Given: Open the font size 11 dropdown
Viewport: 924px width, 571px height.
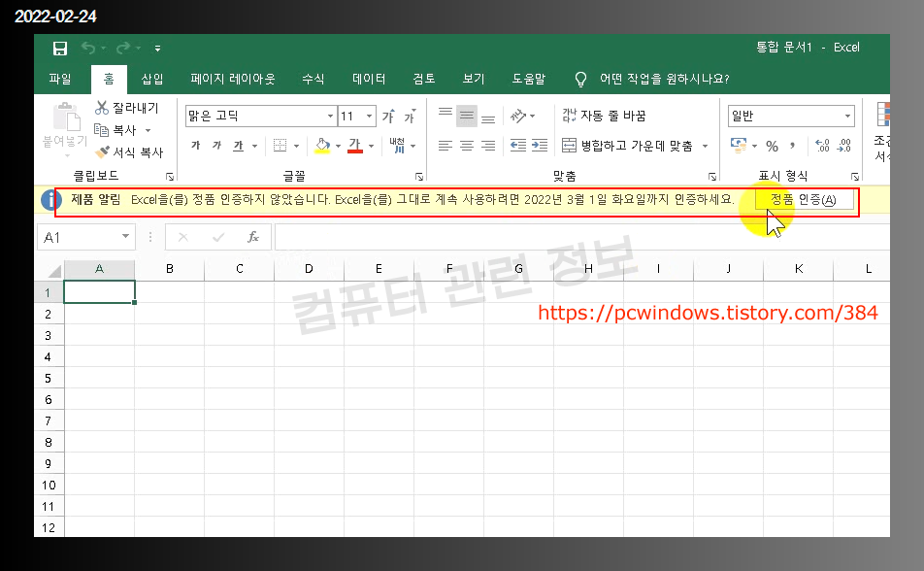Looking at the screenshot, I should pyautogui.click(x=370, y=117).
